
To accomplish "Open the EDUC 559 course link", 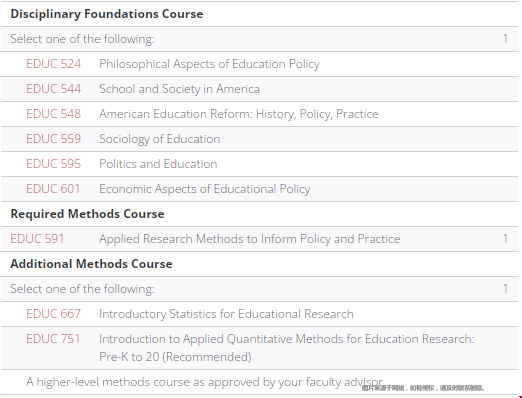I will click(53, 139).
